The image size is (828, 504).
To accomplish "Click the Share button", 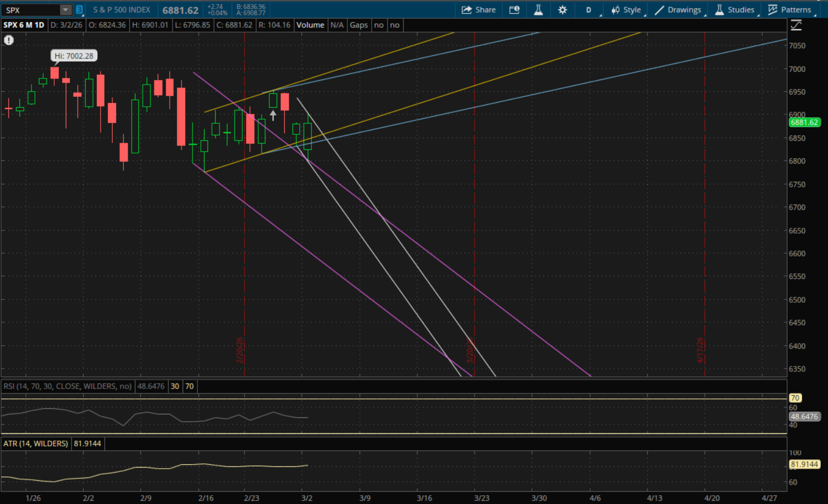I will (478, 10).
